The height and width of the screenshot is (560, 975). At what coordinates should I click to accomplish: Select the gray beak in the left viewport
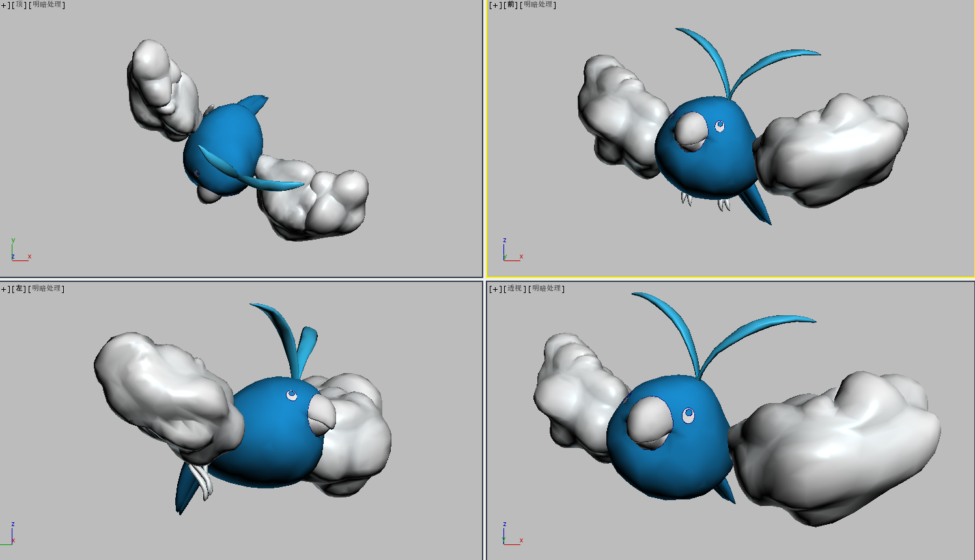click(x=320, y=415)
